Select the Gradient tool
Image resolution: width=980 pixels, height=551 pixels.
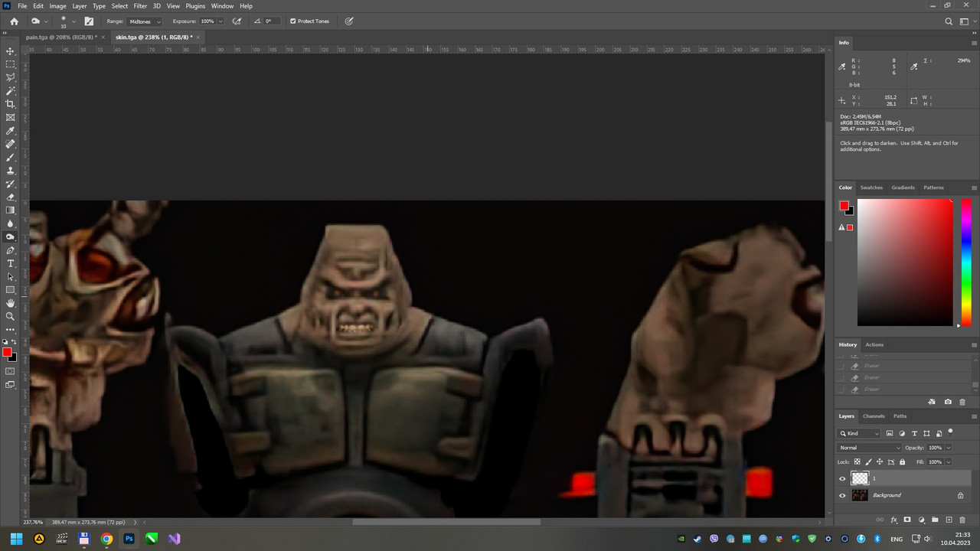tap(10, 210)
